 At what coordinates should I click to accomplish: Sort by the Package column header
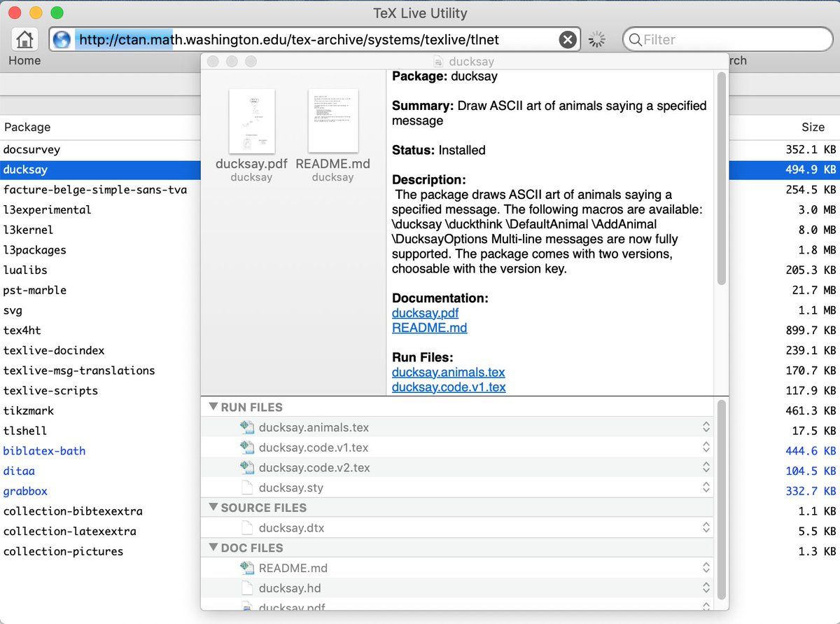coord(27,127)
